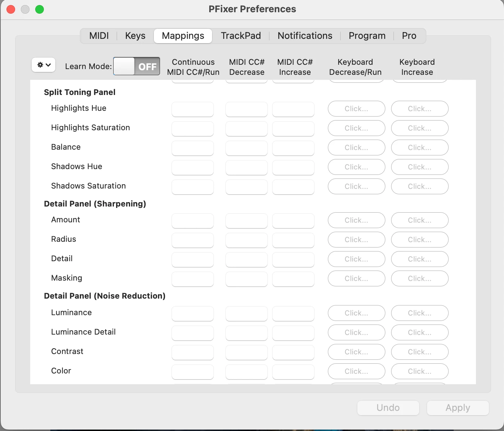Click the Shadows Saturation row label
The height and width of the screenshot is (431, 504).
88,186
